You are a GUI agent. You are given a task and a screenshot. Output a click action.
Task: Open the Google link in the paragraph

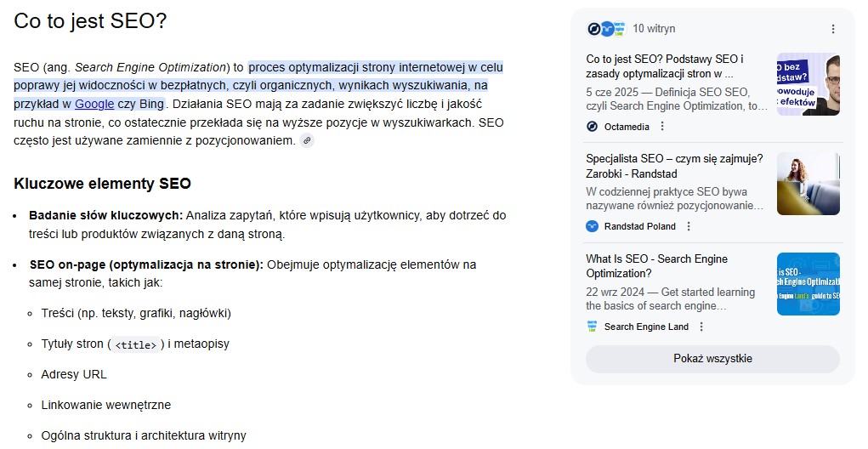coord(94,104)
